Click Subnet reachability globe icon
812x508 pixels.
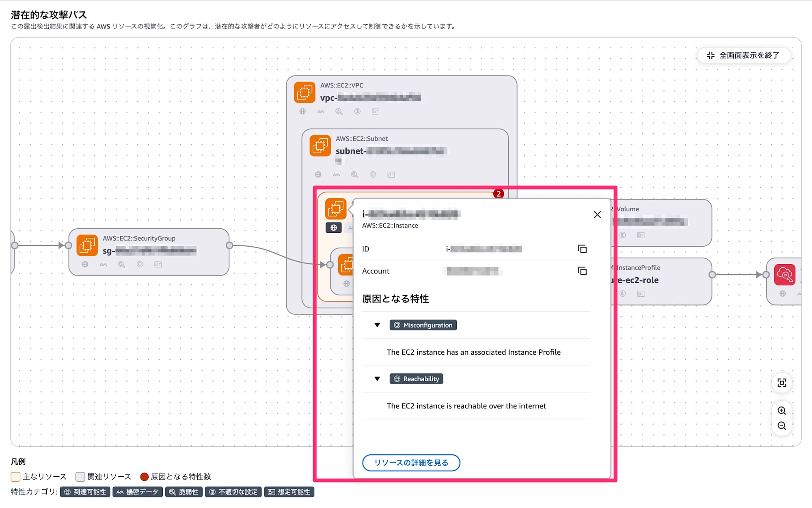click(x=318, y=174)
